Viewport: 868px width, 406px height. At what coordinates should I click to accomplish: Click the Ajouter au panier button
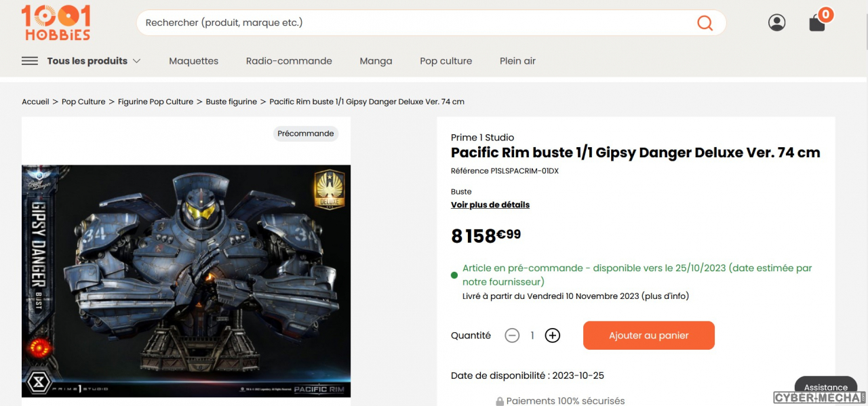649,336
